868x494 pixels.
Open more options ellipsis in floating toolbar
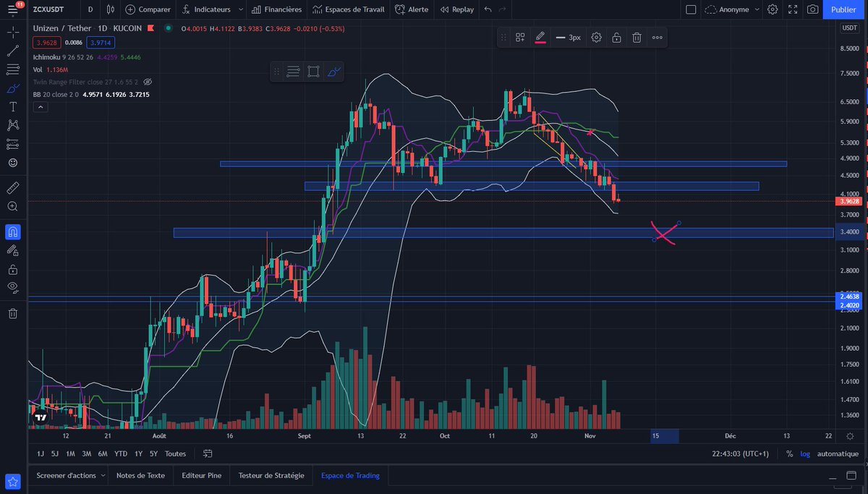tap(657, 38)
